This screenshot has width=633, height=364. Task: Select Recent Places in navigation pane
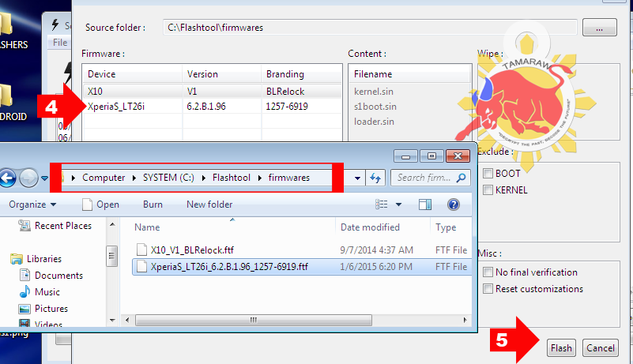55,226
